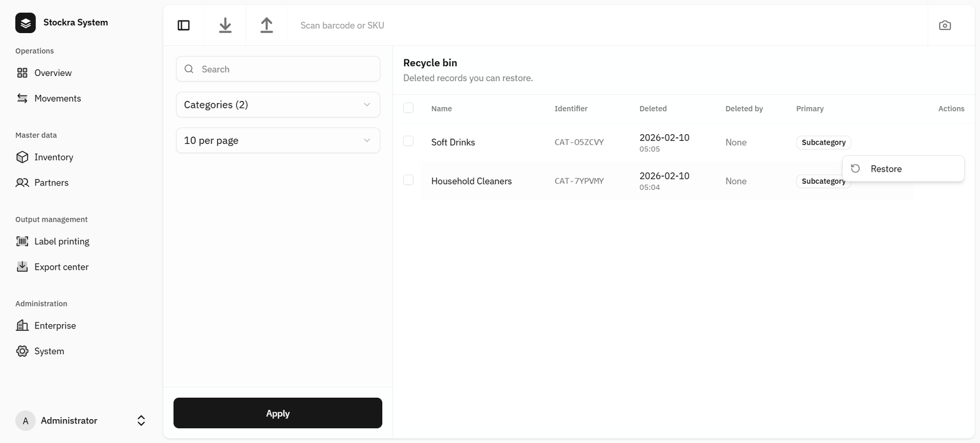Viewport: 980px width, 443px height.
Task: Select the Household Cleaners row checkbox
Action: tap(409, 180)
